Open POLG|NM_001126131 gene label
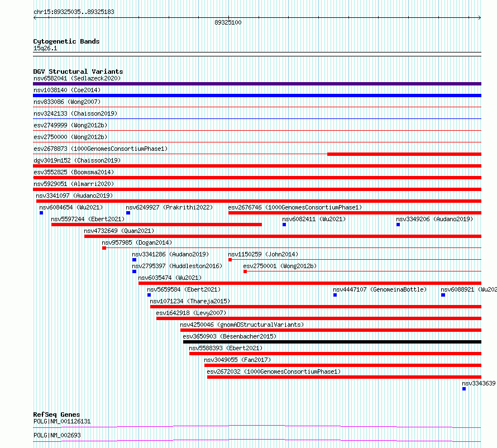This screenshot has height=448, width=497. [62, 421]
